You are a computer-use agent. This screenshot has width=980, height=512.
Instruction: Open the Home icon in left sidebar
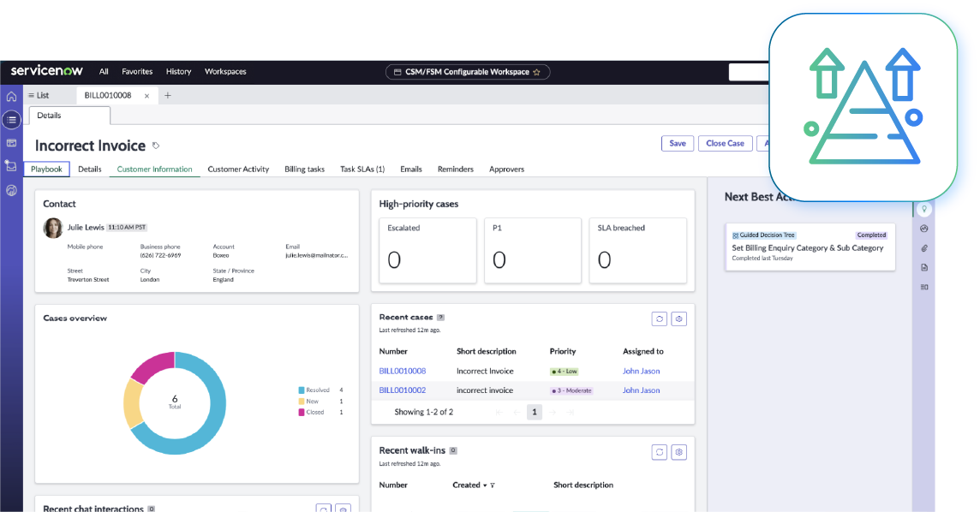[x=11, y=96]
